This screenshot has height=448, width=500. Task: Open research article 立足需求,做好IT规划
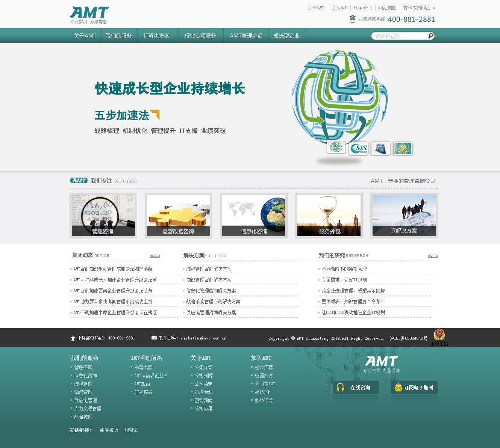344,280
